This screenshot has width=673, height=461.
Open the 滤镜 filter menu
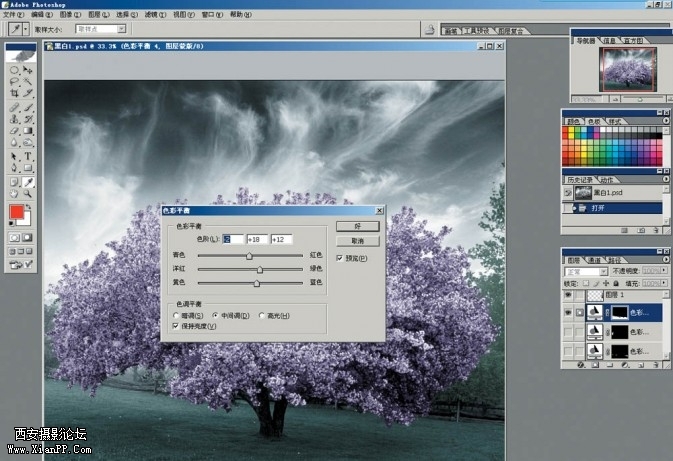click(151, 15)
